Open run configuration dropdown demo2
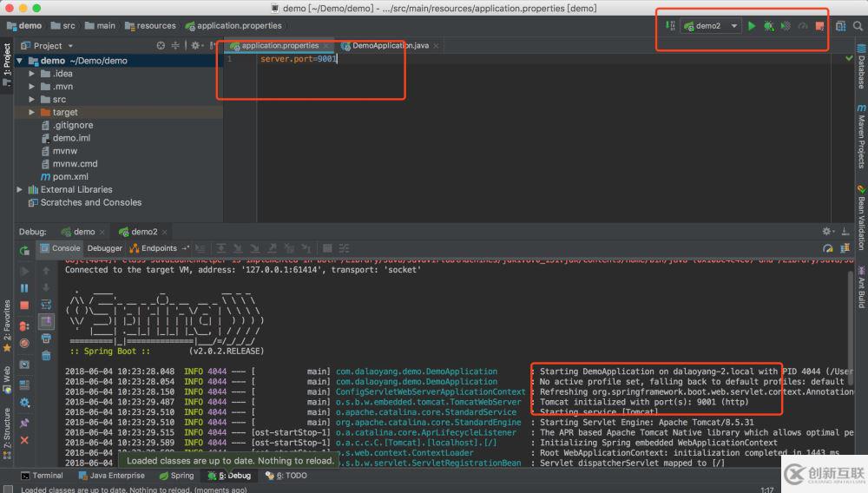Image resolution: width=868 pixels, height=493 pixels. 710,26
